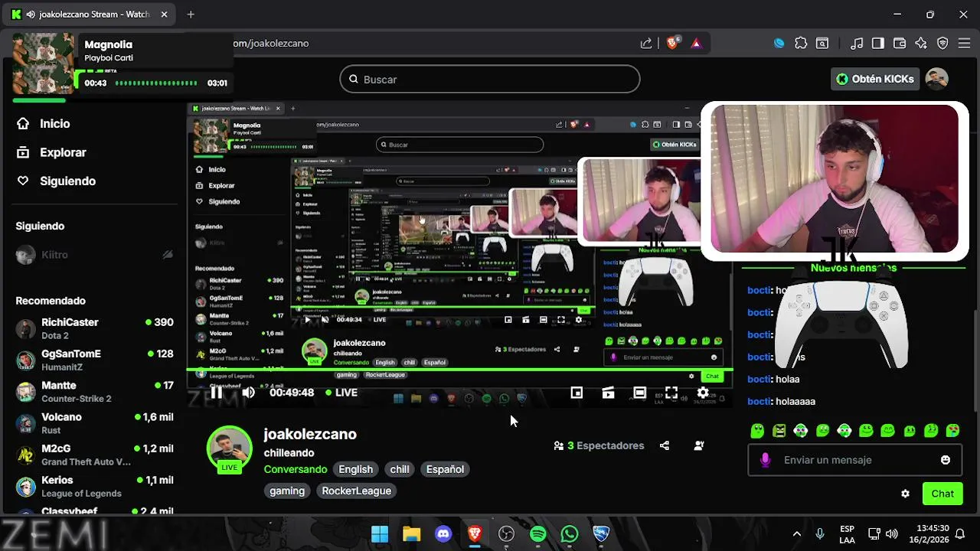
Task: Open the user profile avatar menu
Action: click(x=937, y=79)
